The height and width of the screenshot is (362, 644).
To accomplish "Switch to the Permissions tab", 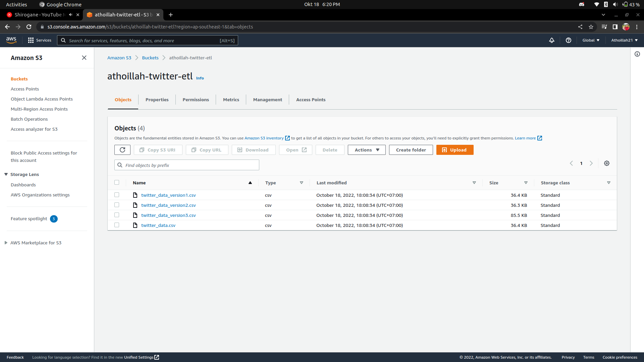I will click(196, 100).
